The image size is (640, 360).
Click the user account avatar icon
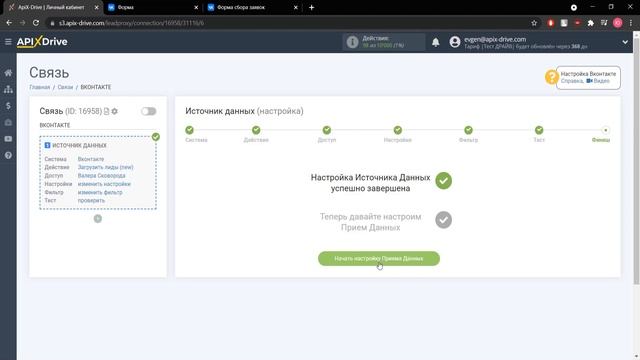tap(455, 42)
